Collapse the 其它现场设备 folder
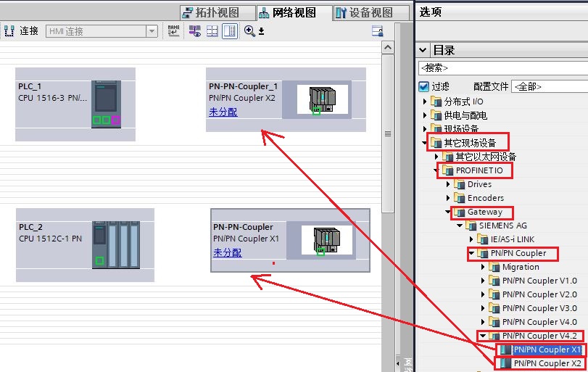This screenshot has width=588, height=372. click(424, 143)
